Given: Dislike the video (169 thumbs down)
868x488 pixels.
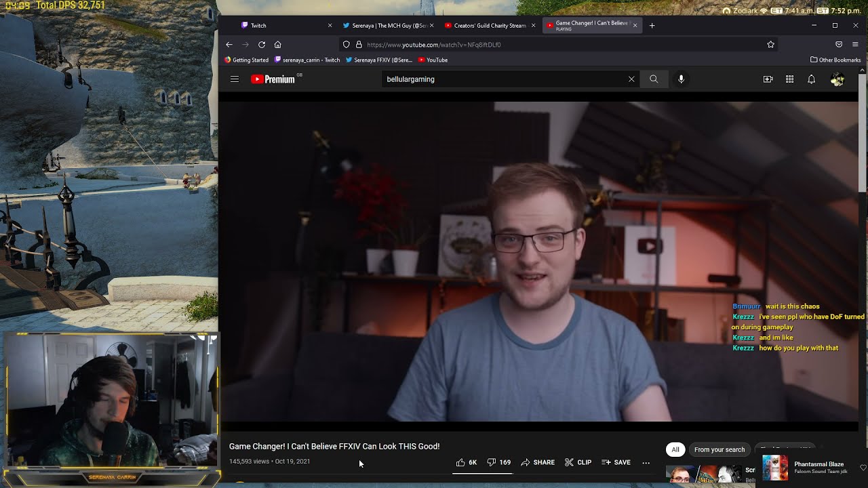Looking at the screenshot, I should pyautogui.click(x=498, y=462).
